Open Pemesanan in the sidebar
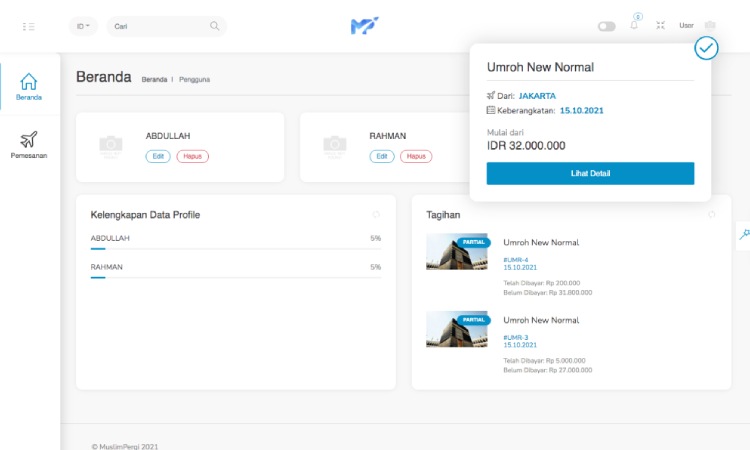The height and width of the screenshot is (450, 750). click(29, 145)
